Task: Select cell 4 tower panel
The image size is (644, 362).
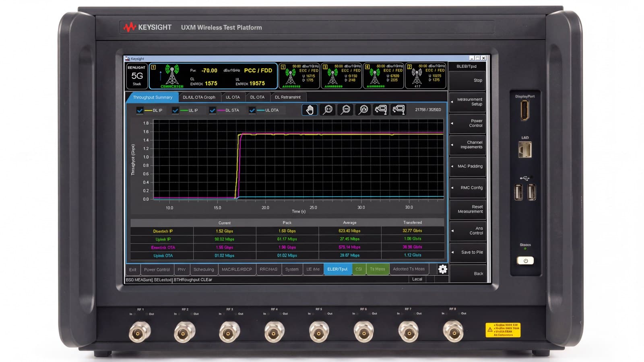Action: [x=384, y=76]
